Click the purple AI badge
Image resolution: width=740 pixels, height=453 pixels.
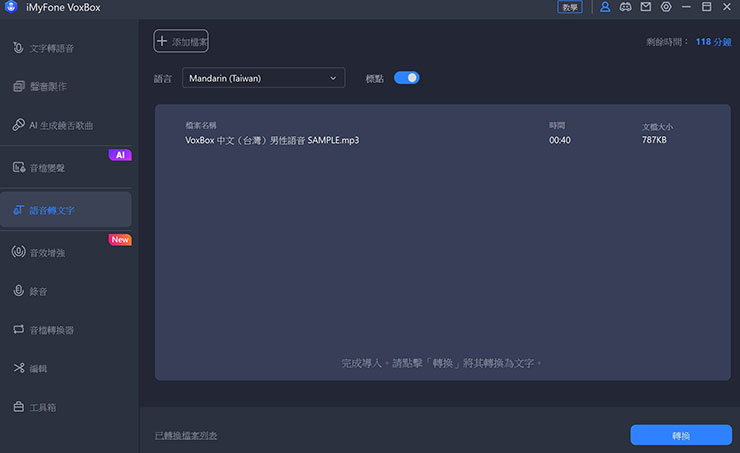(120, 155)
